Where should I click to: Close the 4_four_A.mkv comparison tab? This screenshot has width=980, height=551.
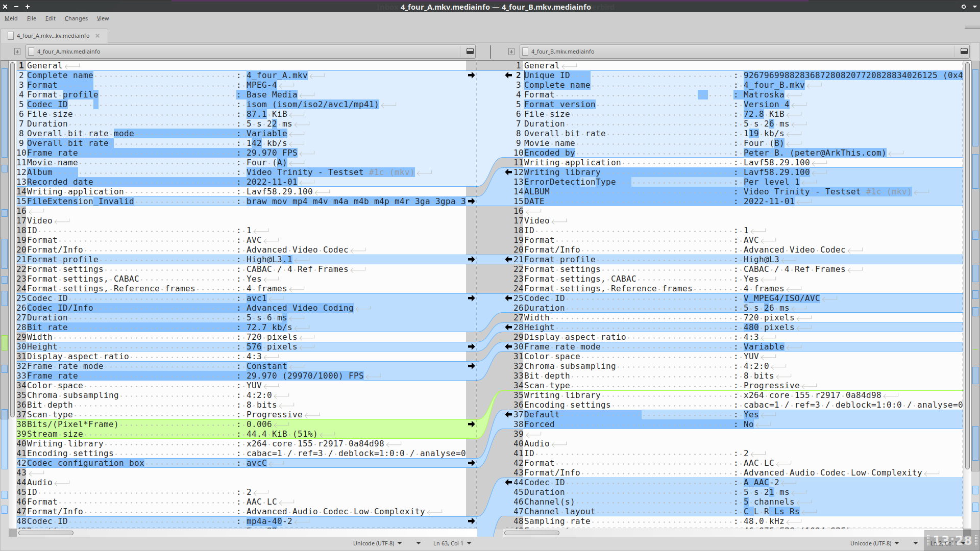coord(97,36)
